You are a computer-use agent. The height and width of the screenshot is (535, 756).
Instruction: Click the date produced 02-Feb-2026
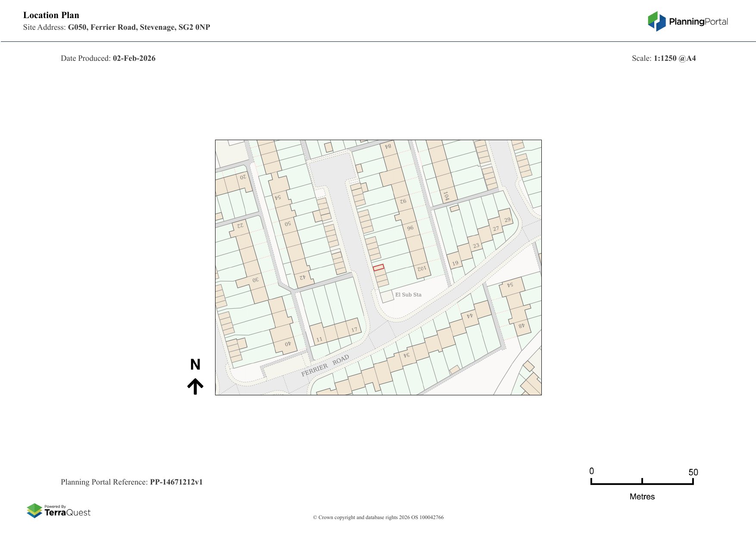point(134,58)
